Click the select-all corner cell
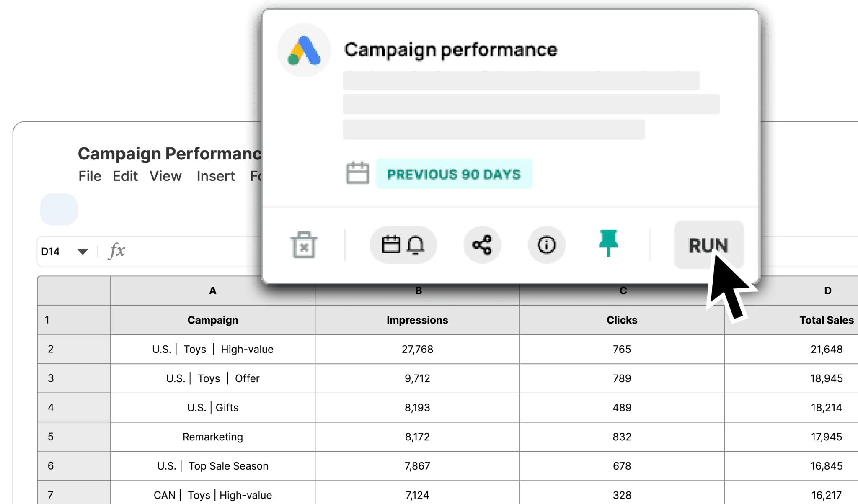This screenshot has height=504, width=858. (74, 291)
